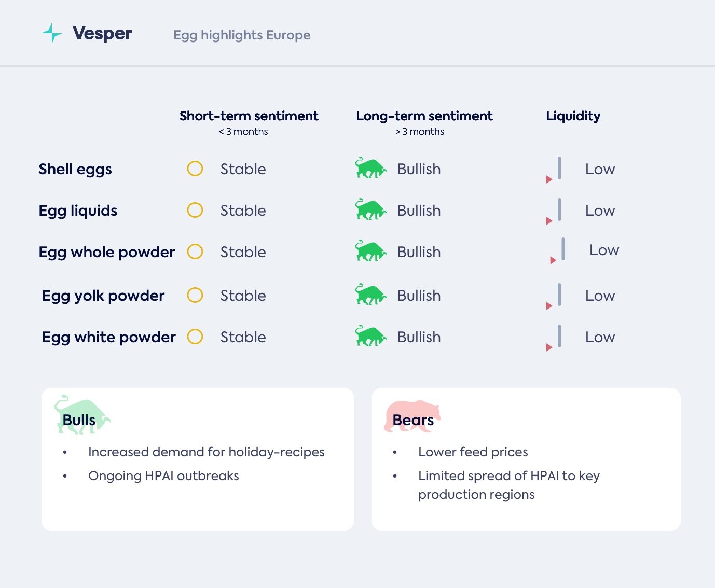Select the Stable circle for Egg white powder
715x588 pixels.
[x=195, y=337]
